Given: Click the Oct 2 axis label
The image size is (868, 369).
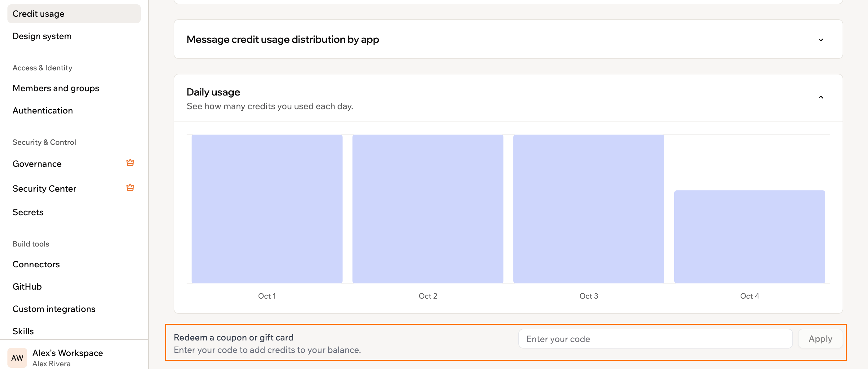Looking at the screenshot, I should (427, 296).
